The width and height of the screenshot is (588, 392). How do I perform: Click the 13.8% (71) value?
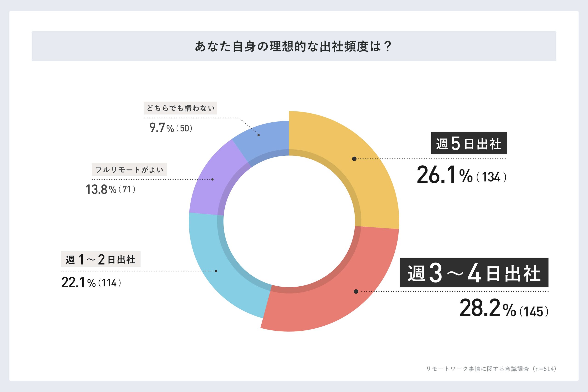[110, 189]
